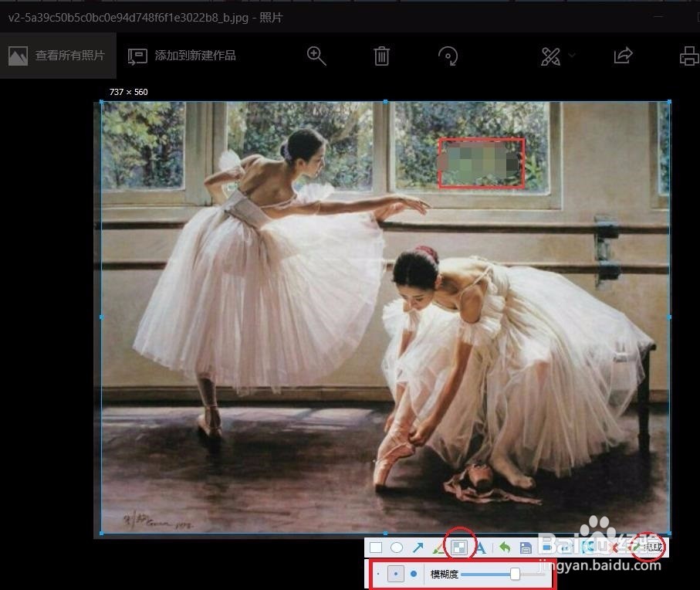
Task: Expand the dropdown arrow beside edit icon
Action: [x=572, y=56]
